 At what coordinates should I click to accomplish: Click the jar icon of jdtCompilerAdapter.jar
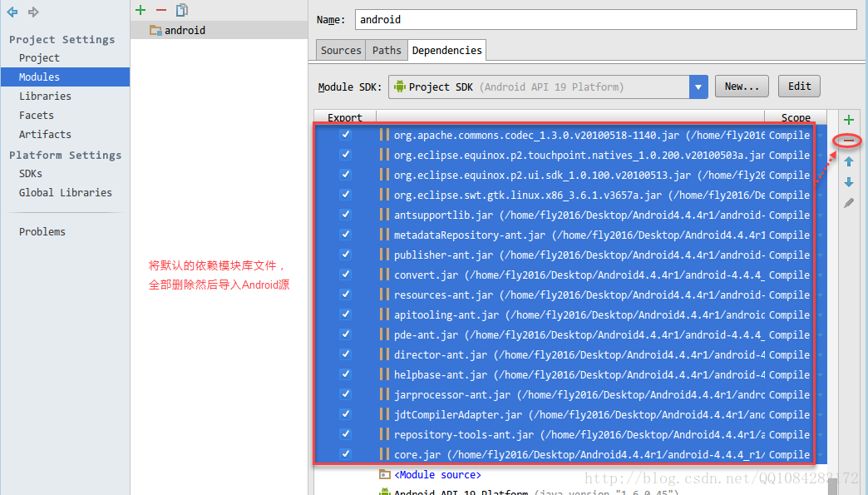[x=384, y=414]
